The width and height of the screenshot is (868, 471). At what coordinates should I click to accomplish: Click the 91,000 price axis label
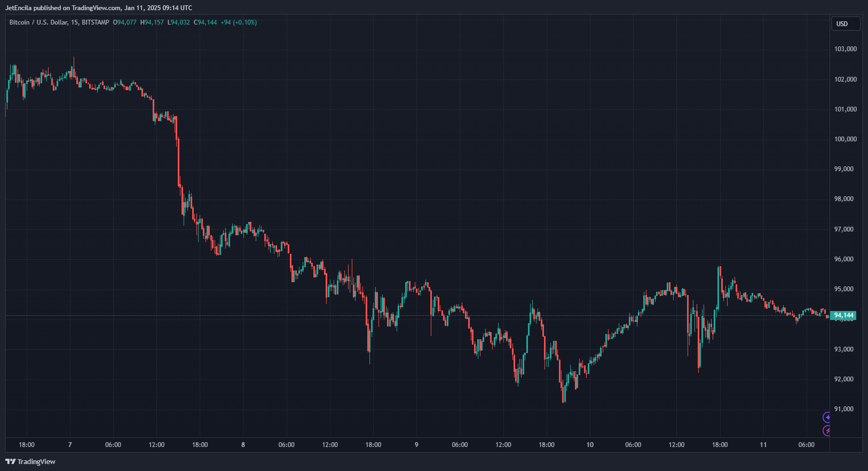pos(844,409)
